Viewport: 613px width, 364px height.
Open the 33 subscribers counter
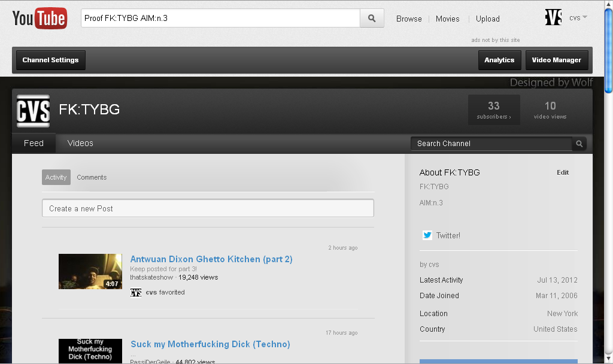(x=494, y=110)
